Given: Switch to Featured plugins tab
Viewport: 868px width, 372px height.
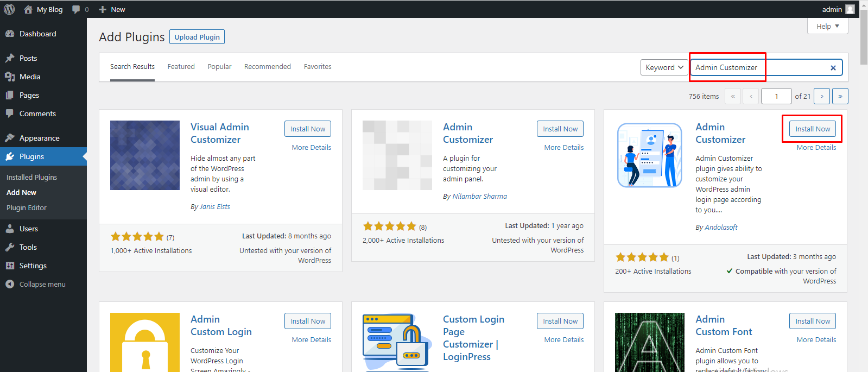Looking at the screenshot, I should coord(181,67).
